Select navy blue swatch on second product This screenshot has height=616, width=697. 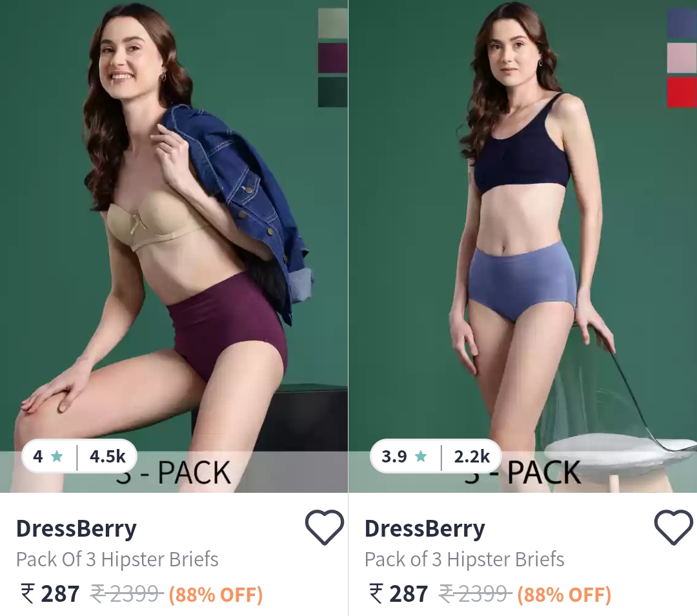point(682,23)
